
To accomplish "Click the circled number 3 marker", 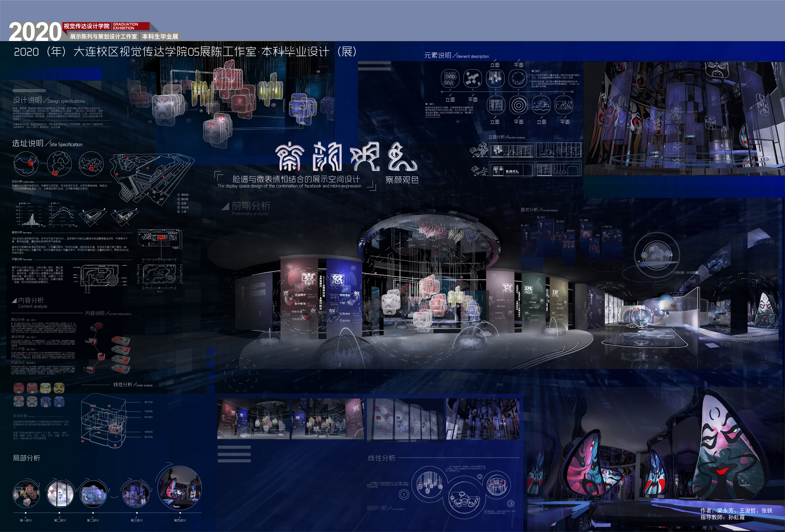I will pyautogui.click(x=510, y=503).
